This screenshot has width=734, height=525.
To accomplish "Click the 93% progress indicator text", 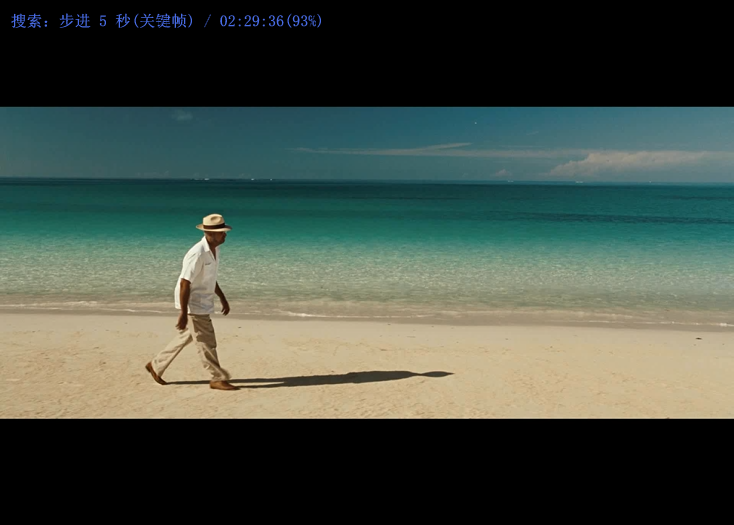I will pyautogui.click(x=304, y=21).
